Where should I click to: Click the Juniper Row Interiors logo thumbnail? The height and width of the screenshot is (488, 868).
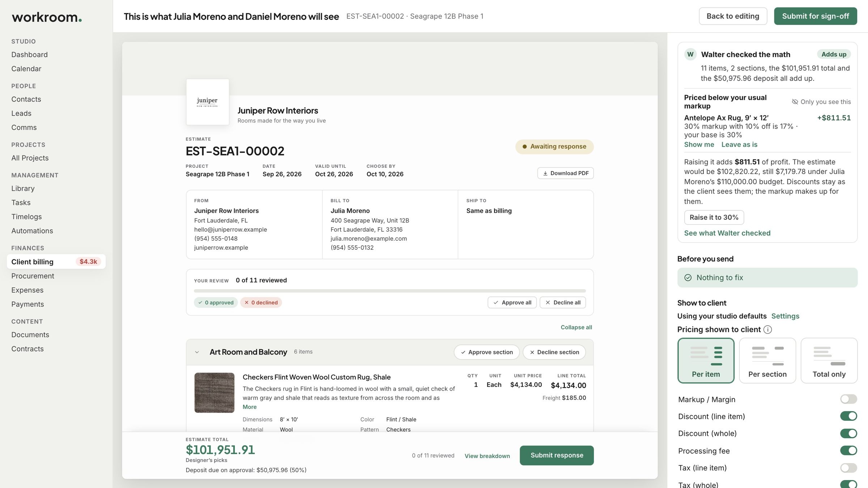[208, 102]
